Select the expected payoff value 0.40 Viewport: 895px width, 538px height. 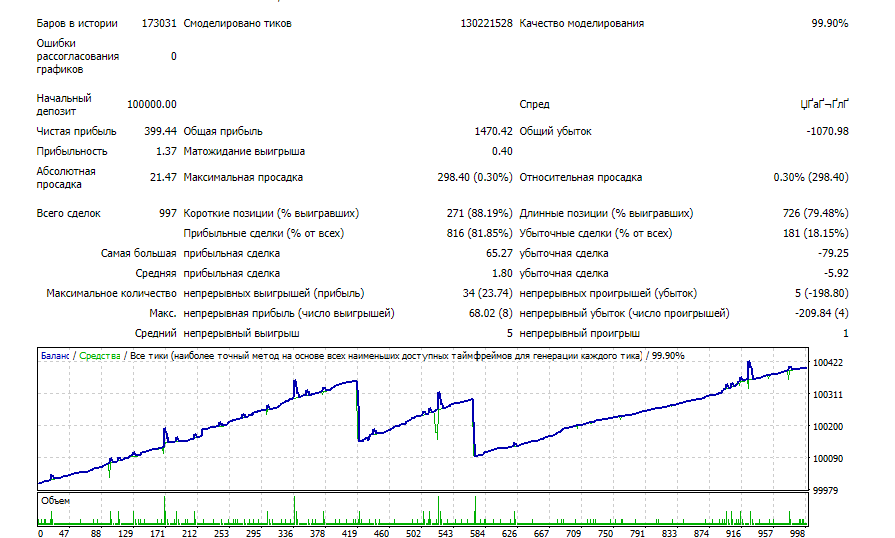502,151
